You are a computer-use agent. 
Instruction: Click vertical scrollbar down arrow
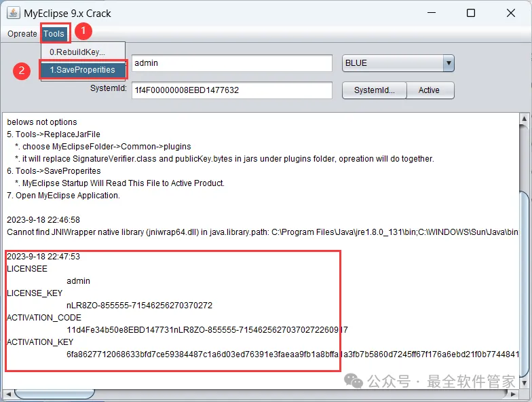524,383
